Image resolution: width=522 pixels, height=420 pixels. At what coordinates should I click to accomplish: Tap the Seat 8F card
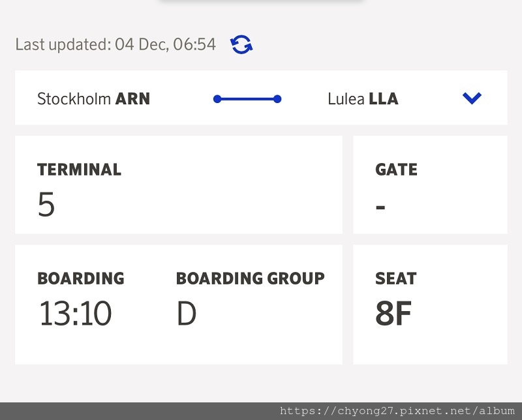(430, 305)
